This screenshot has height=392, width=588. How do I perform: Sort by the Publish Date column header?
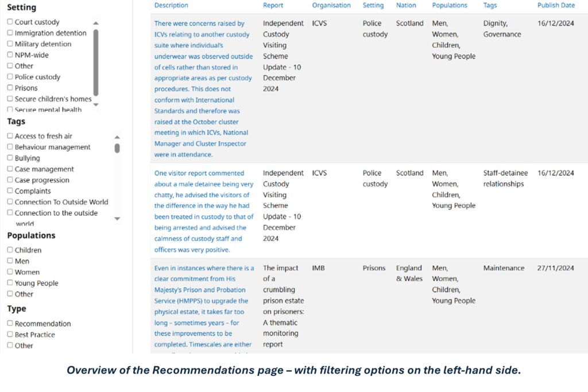click(x=555, y=5)
